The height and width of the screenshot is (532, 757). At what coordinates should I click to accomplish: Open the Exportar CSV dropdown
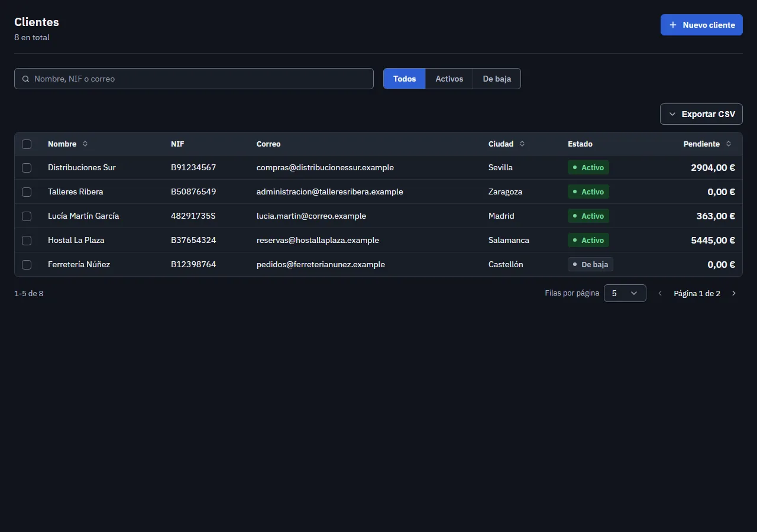[x=701, y=114]
